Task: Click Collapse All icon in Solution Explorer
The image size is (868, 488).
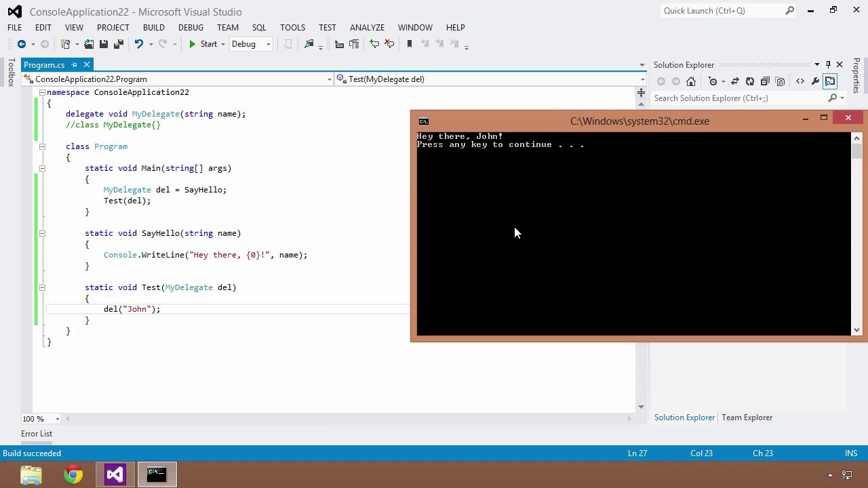Action: [765, 81]
